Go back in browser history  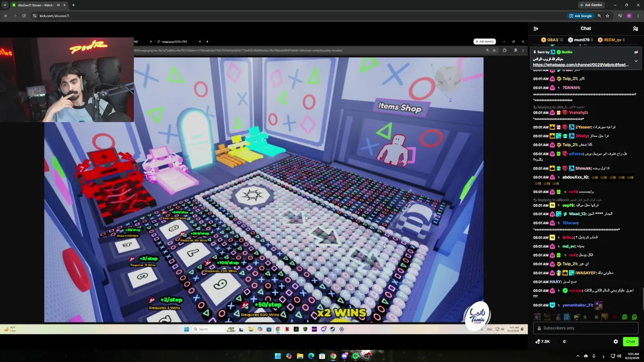coord(6,16)
